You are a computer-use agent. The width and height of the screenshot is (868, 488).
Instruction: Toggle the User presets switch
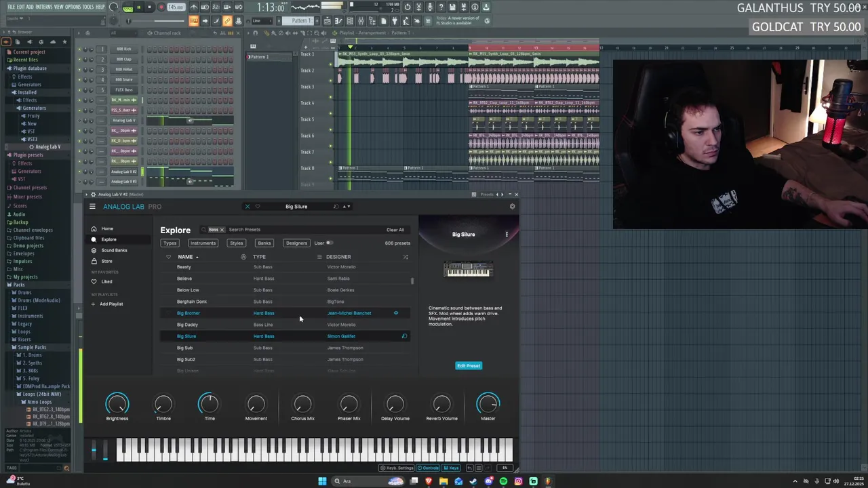(x=330, y=243)
